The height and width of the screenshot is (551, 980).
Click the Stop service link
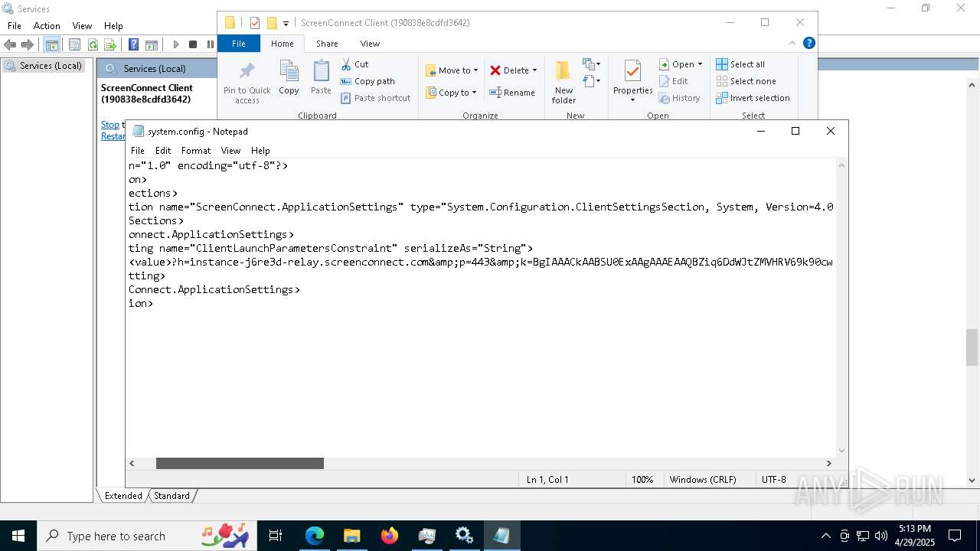(x=110, y=125)
